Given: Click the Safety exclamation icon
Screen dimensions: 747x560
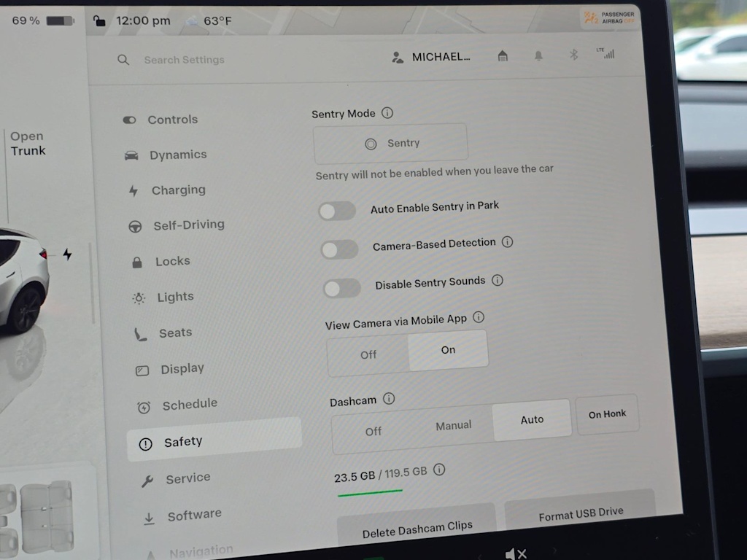Looking at the screenshot, I should click(x=145, y=444).
